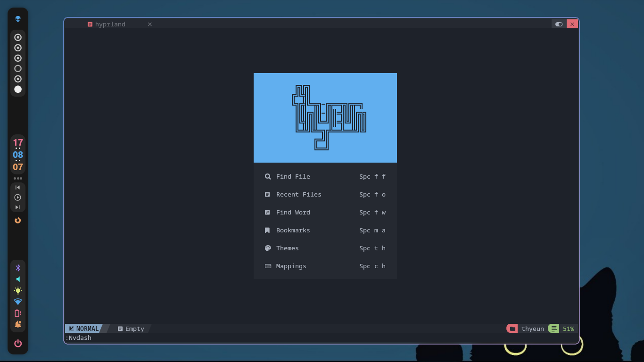Click the 'Spc f w' shortcut text
Image resolution: width=644 pixels, height=362 pixels.
pos(372,212)
